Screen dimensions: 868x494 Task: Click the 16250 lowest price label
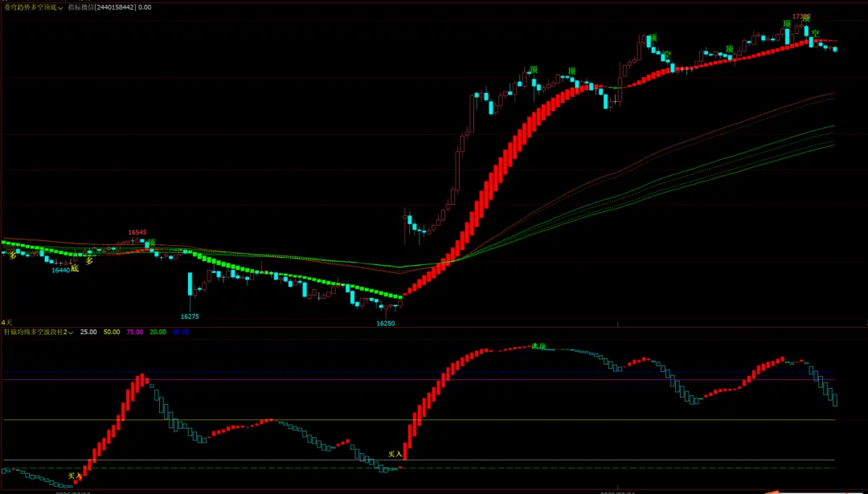pyautogui.click(x=386, y=323)
